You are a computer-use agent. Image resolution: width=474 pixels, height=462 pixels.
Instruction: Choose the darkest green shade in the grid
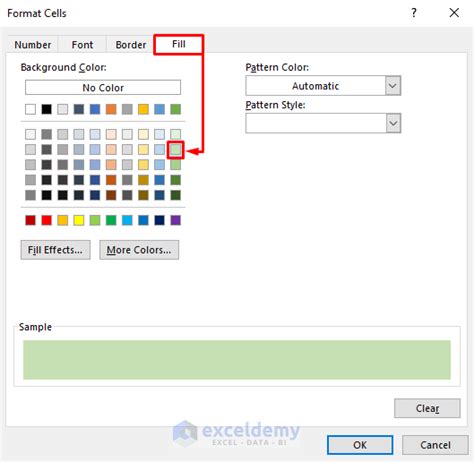point(176,195)
